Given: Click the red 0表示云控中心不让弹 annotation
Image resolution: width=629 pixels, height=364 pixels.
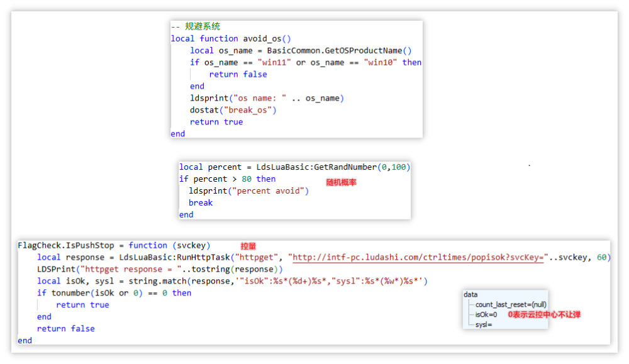Looking at the screenshot, I should pyautogui.click(x=544, y=314).
